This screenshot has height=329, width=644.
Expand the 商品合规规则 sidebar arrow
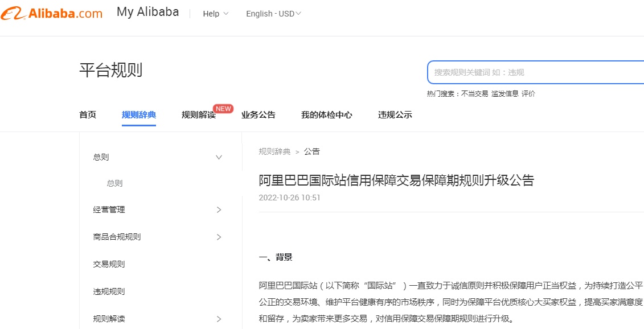(219, 237)
